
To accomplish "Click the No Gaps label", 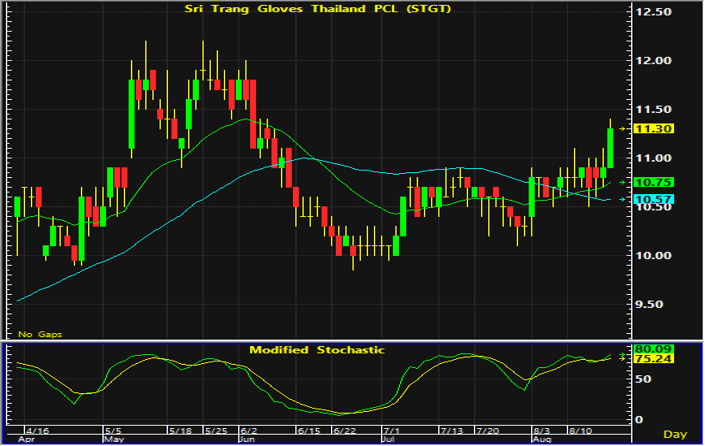I will [40, 334].
